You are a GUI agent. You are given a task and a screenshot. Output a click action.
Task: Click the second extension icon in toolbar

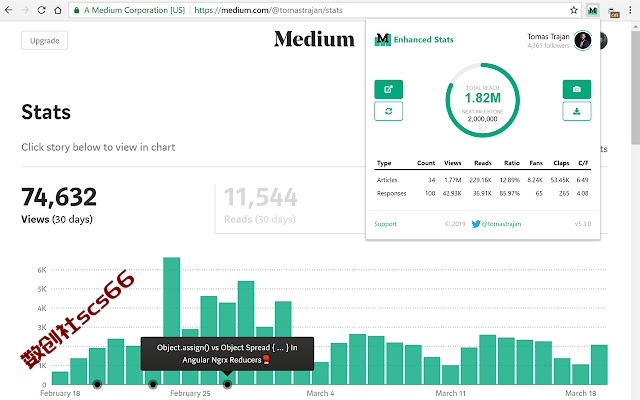coord(613,12)
